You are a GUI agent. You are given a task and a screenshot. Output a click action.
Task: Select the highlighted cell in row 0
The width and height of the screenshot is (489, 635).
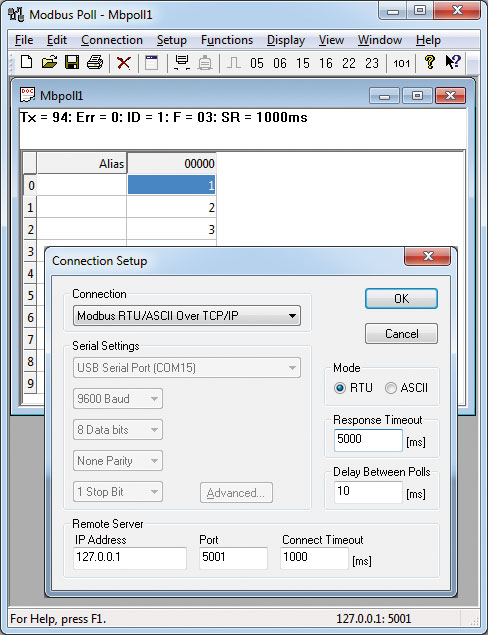(x=171, y=185)
